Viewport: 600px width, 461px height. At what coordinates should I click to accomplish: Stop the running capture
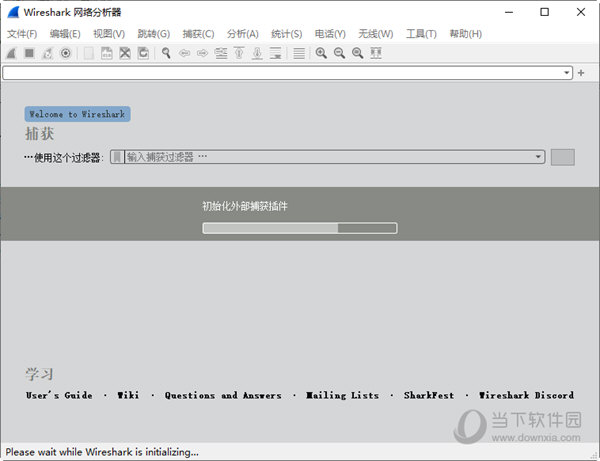(29, 53)
